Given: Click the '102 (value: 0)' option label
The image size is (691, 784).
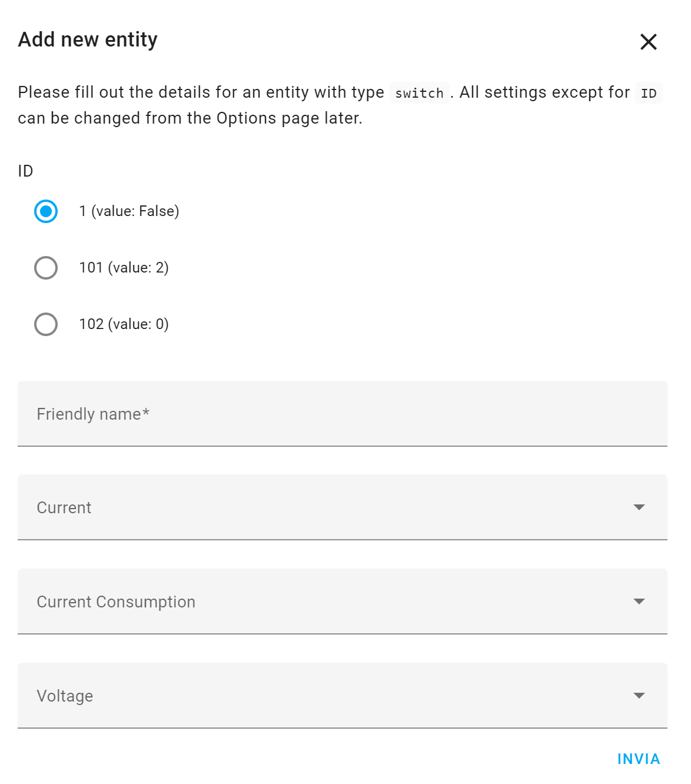Looking at the screenshot, I should click(x=124, y=324).
